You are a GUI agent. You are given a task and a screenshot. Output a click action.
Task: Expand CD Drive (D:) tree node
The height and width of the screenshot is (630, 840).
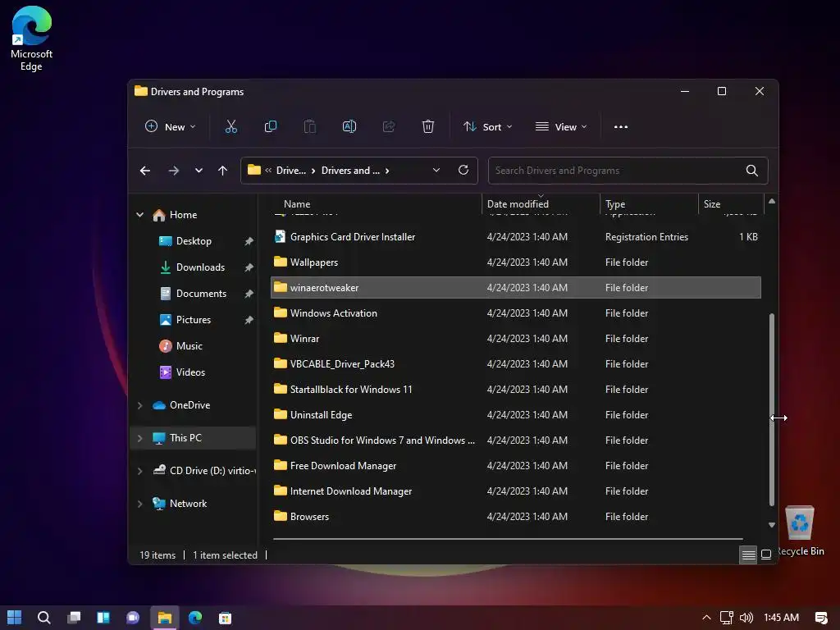[x=139, y=471]
